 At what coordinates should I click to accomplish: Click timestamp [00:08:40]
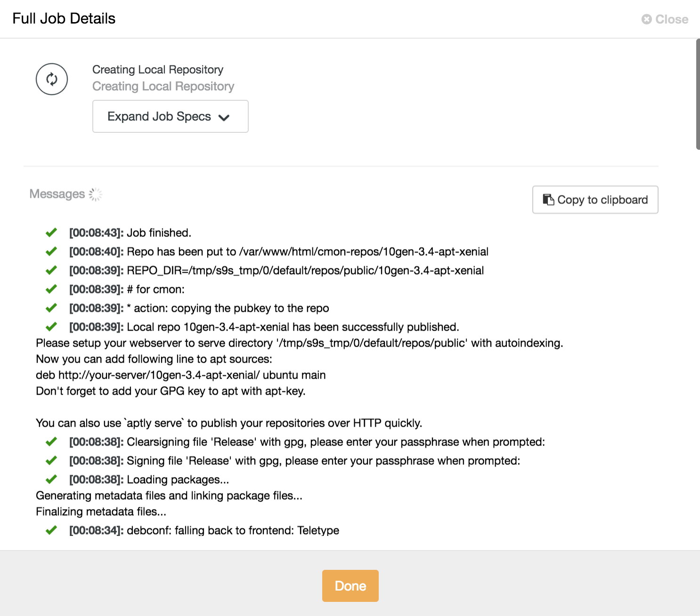click(96, 251)
